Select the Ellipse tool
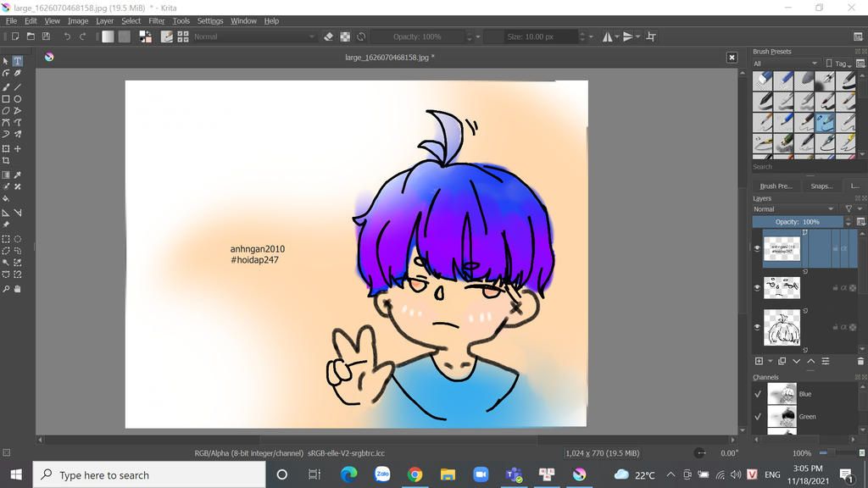Viewport: 868px width, 488px height. click(x=18, y=99)
